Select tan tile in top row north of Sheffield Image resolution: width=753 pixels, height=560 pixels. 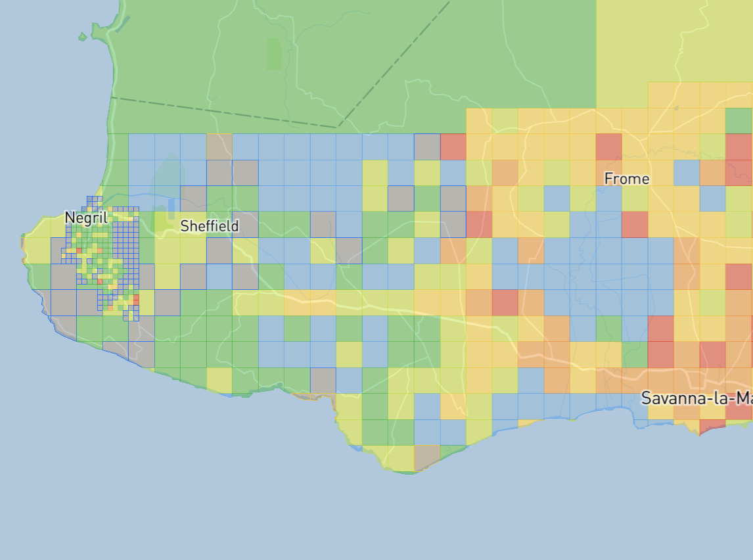tap(219, 147)
